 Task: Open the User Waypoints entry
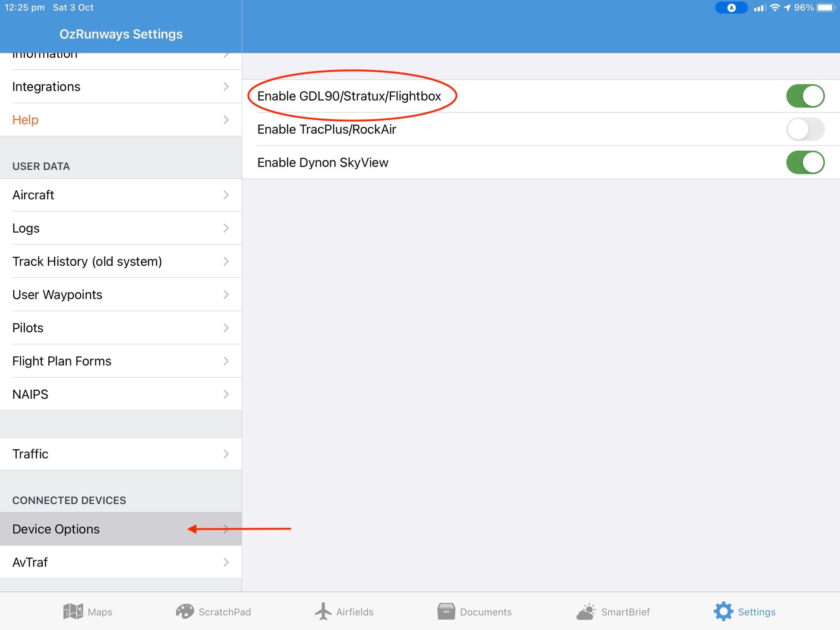tap(121, 294)
